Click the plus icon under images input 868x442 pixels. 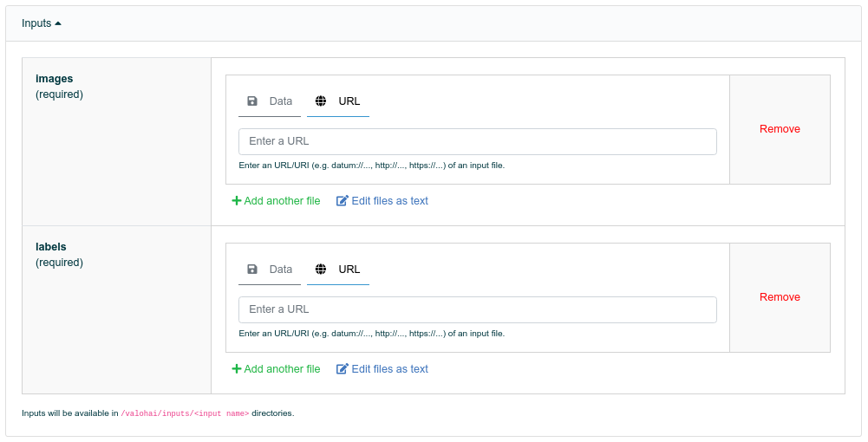coord(237,201)
